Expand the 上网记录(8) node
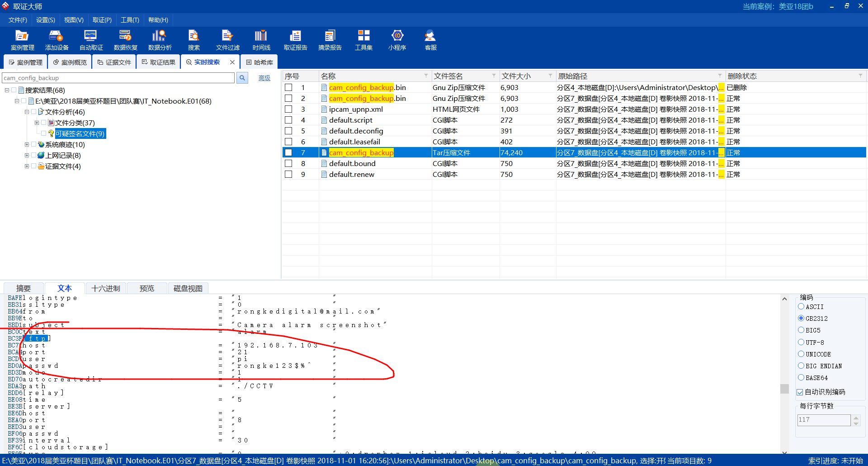868x466 pixels. (27, 155)
